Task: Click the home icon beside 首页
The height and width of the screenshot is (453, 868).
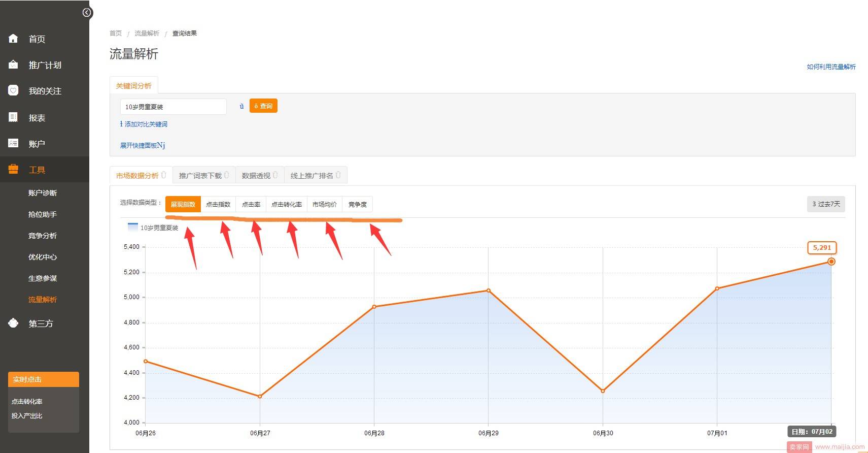Action: 13,39
